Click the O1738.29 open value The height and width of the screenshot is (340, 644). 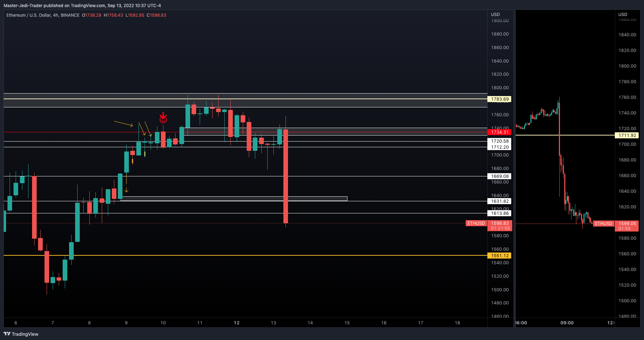[91, 15]
